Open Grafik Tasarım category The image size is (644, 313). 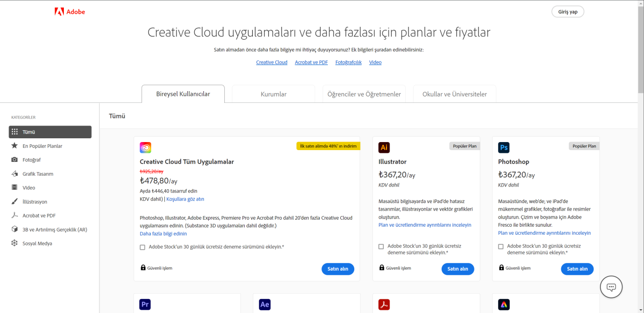pos(38,174)
